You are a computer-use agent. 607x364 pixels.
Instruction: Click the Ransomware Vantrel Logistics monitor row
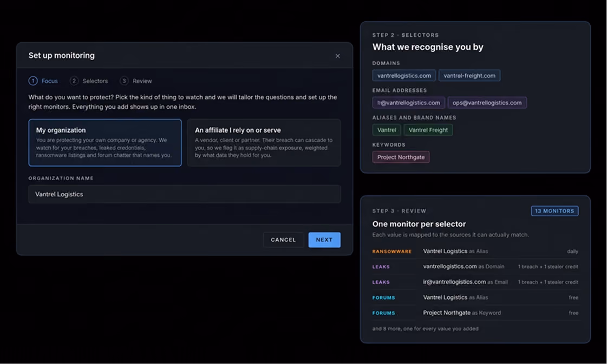click(475, 252)
